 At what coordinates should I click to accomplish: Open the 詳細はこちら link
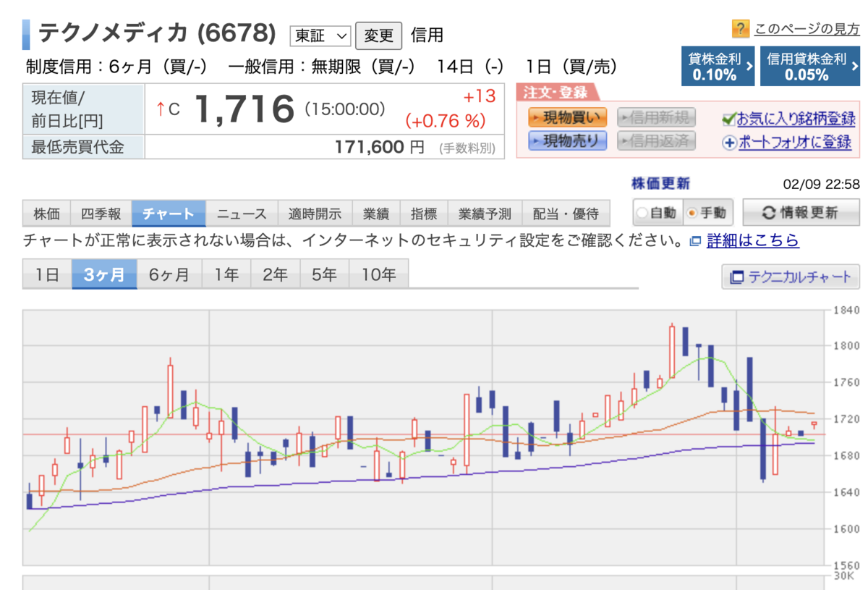pos(753,240)
